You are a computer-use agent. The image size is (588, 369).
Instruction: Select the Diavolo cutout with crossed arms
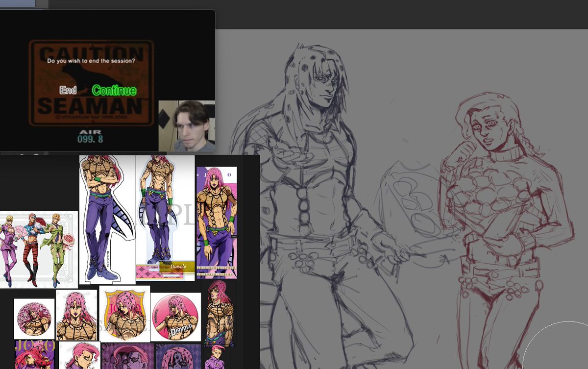click(x=107, y=220)
